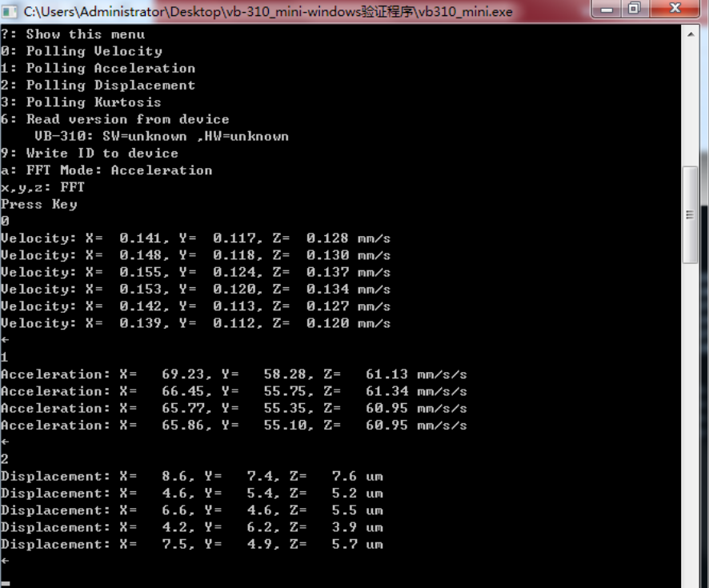Image resolution: width=709 pixels, height=588 pixels.
Task: Maximize the vb310_mini.exe console window
Action: point(635,10)
